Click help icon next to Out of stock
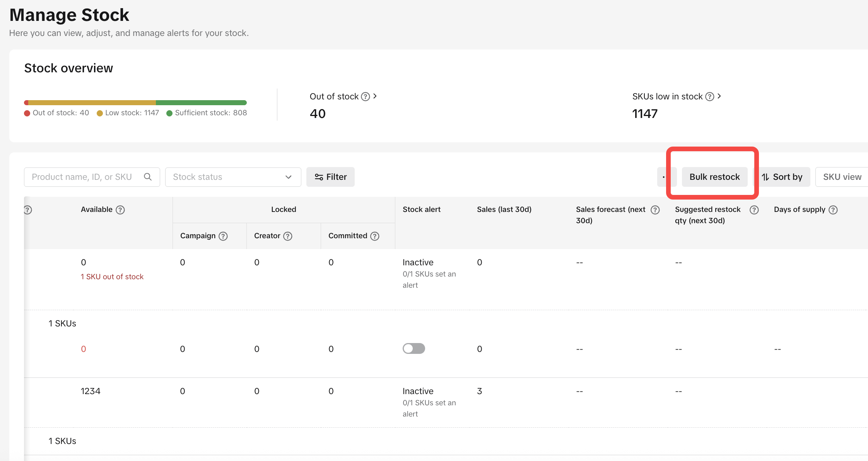 [x=366, y=97]
